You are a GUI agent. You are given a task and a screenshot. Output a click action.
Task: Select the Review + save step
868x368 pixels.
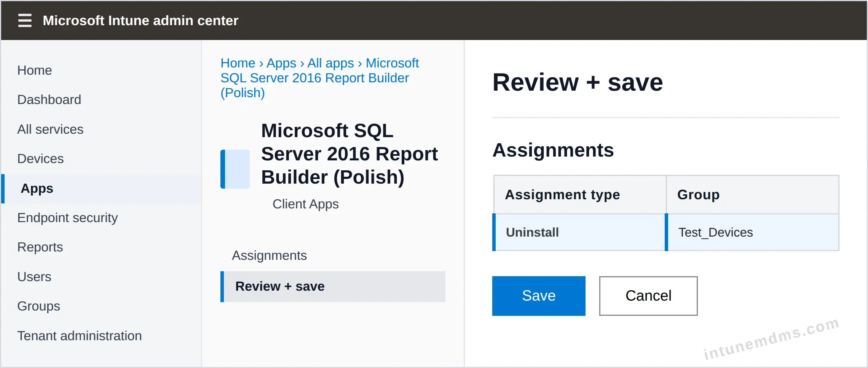pos(333,286)
